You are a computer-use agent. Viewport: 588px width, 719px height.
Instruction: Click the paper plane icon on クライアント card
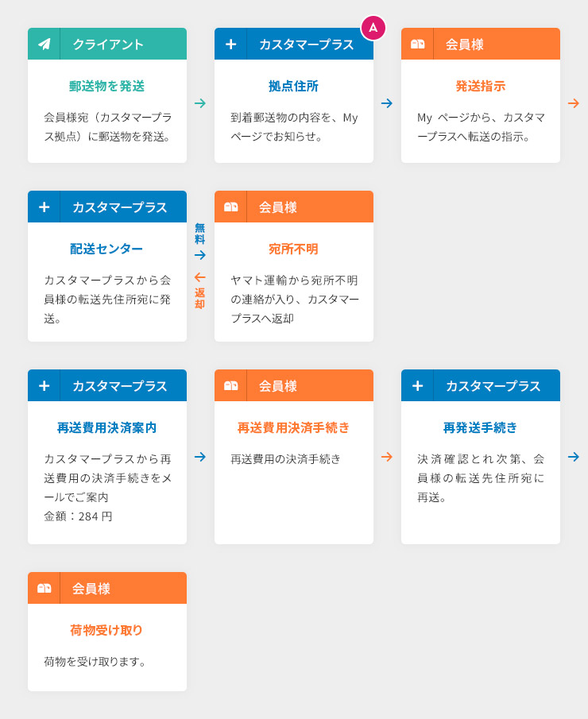44,44
